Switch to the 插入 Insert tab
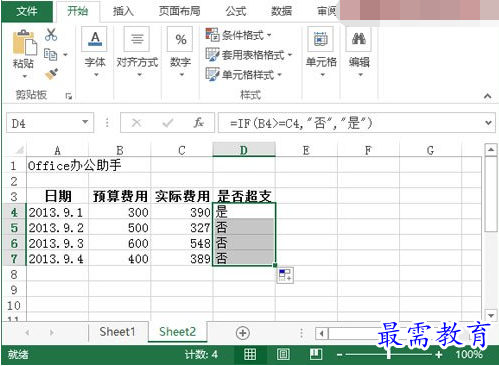Screen dimensions: 499x366 pyautogui.click(x=123, y=11)
